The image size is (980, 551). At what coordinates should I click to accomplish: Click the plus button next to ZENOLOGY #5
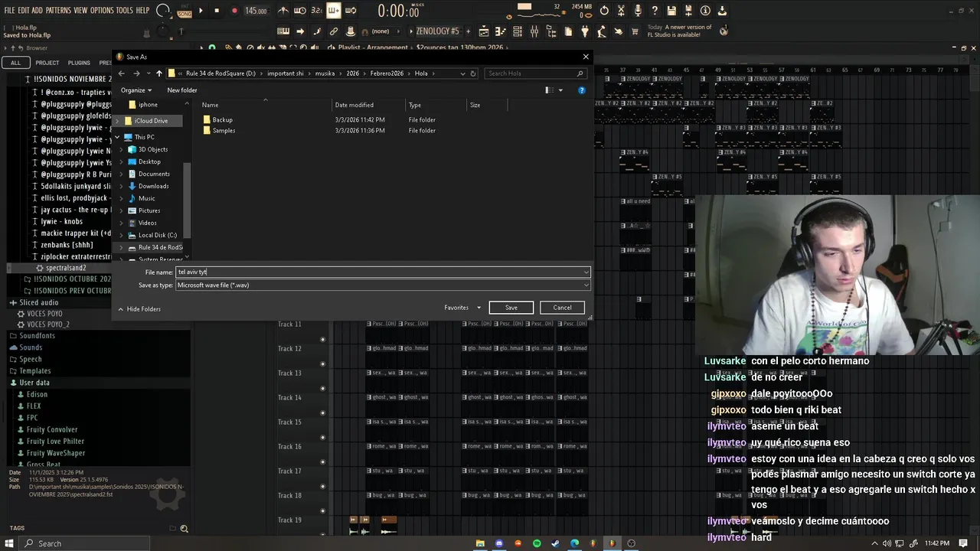469,31
